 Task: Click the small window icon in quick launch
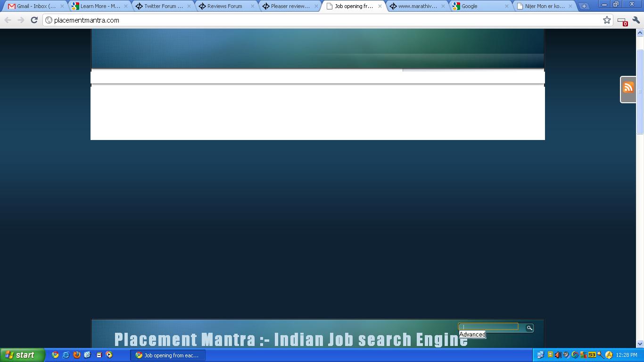[99, 355]
